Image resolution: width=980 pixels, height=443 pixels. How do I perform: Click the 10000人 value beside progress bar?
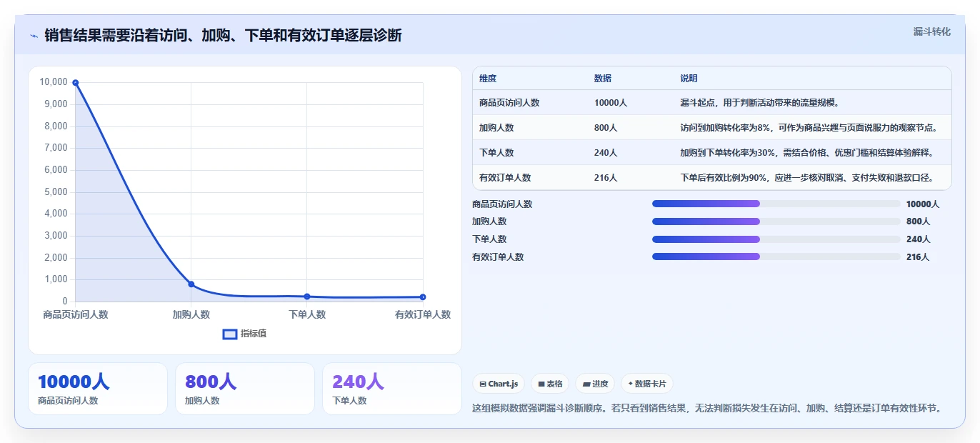point(923,204)
